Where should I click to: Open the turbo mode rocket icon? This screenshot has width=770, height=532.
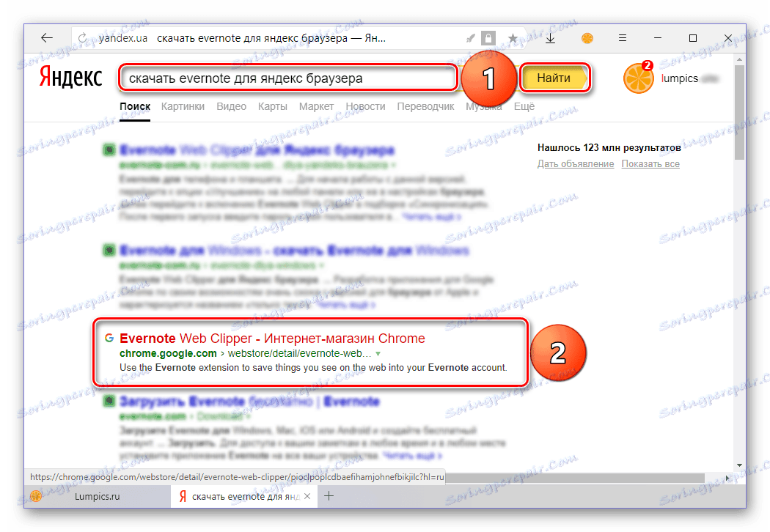pos(470,38)
